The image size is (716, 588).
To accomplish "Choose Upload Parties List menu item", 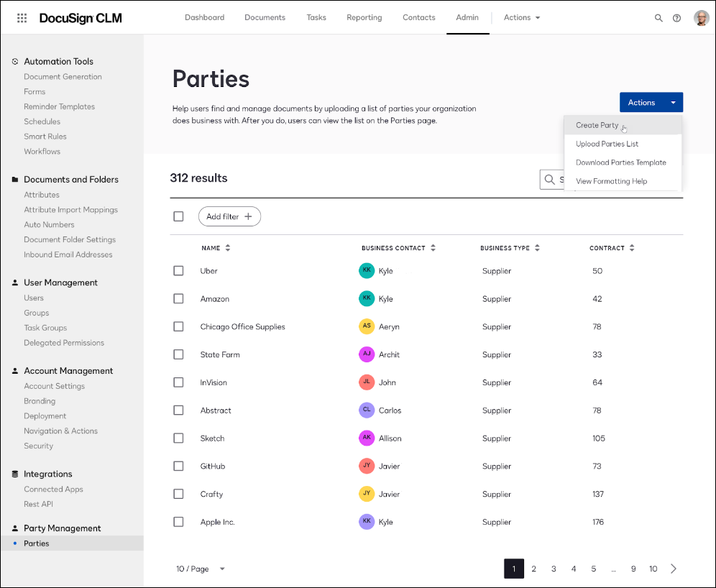I will tap(623, 144).
